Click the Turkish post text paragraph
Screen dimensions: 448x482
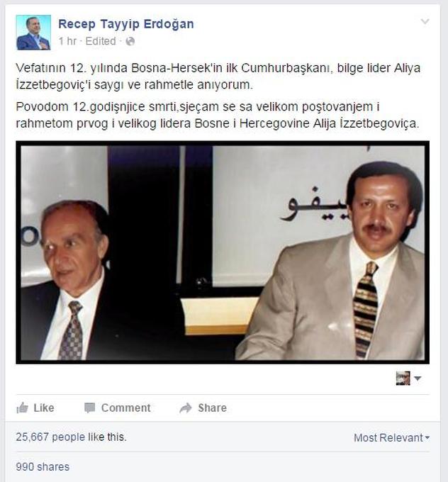[x=218, y=77]
